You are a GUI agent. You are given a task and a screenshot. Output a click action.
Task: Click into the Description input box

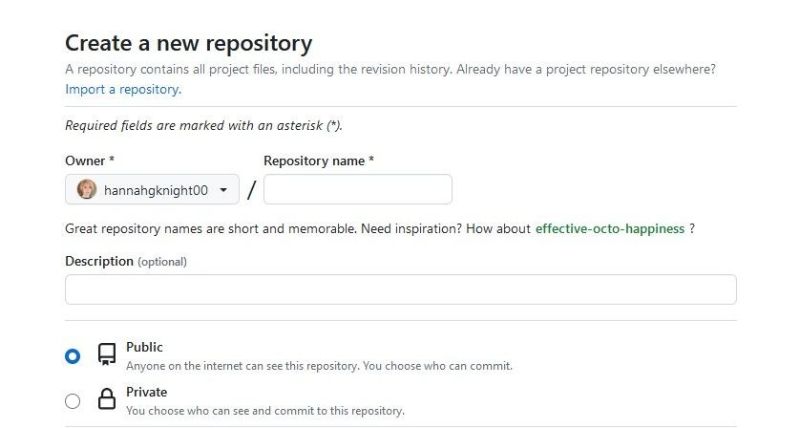(400, 290)
